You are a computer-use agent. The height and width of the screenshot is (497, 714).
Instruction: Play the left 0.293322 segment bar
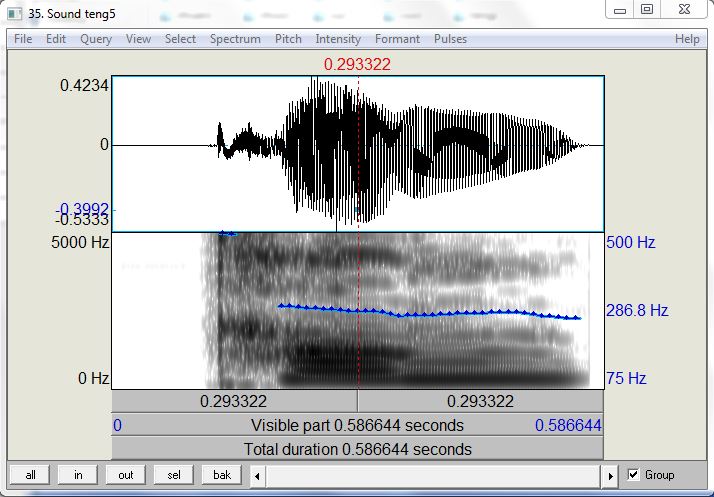tap(234, 401)
